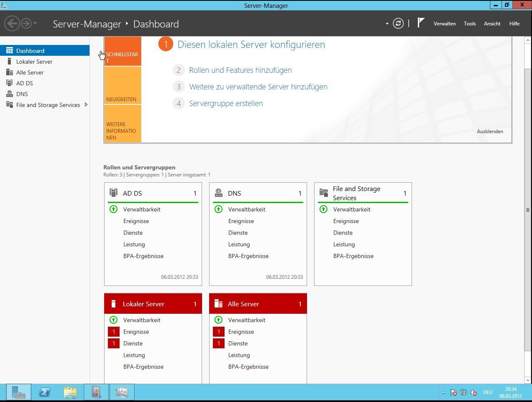Open dropdown arrow left of refresh icon

tap(387, 24)
